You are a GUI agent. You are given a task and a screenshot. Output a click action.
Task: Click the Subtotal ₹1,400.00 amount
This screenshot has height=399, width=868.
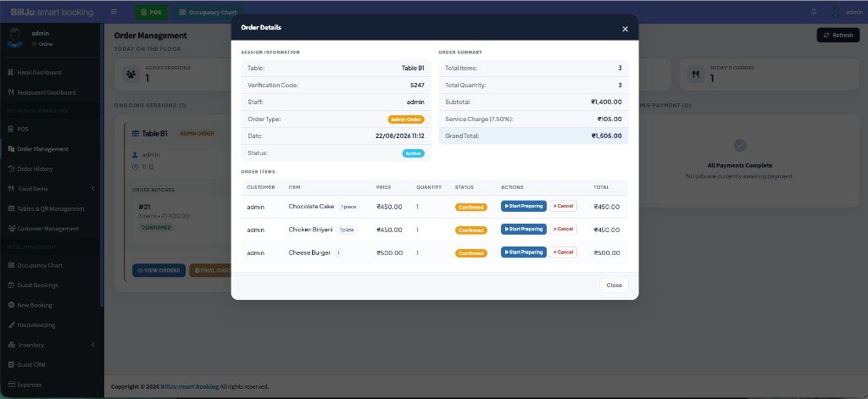(606, 102)
